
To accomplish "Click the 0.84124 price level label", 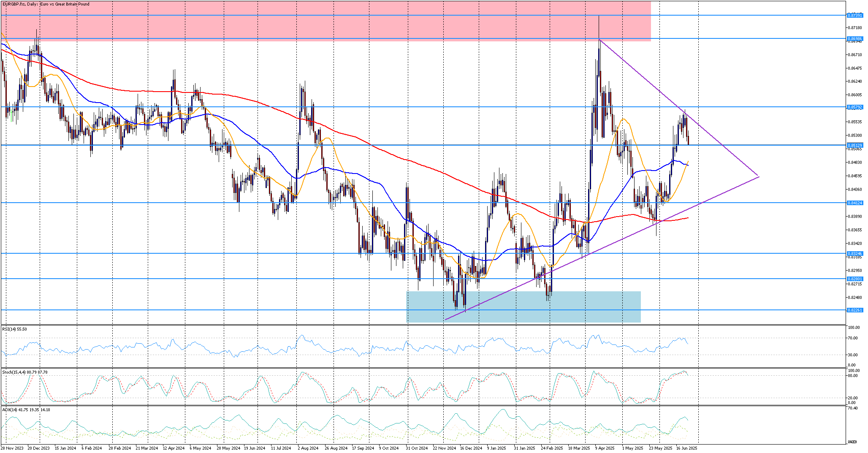I will (x=855, y=203).
